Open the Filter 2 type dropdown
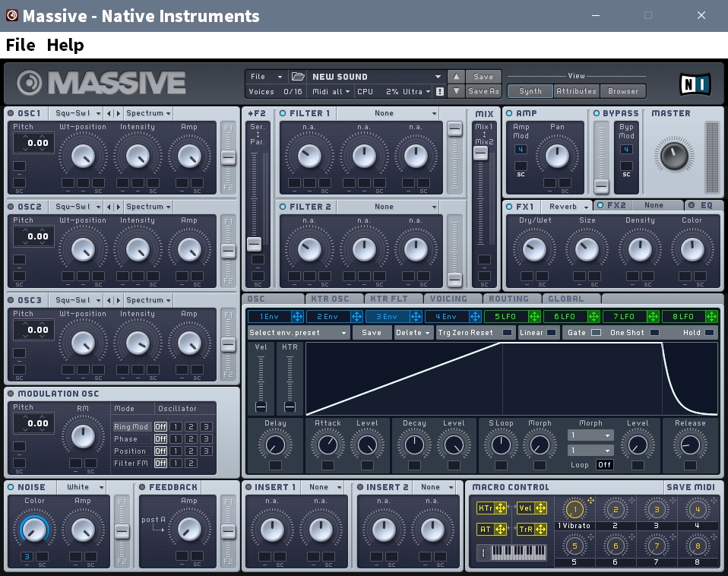 pos(388,207)
